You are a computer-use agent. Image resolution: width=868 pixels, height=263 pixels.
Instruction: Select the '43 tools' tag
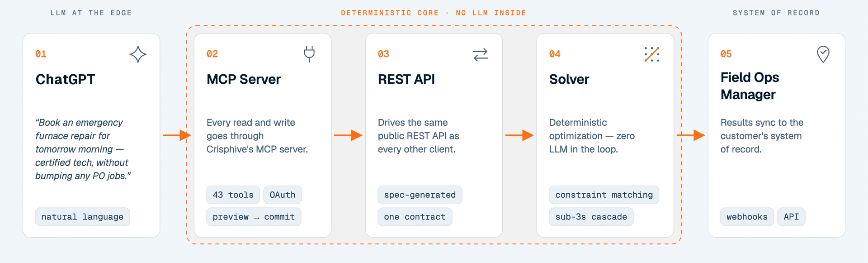point(233,195)
